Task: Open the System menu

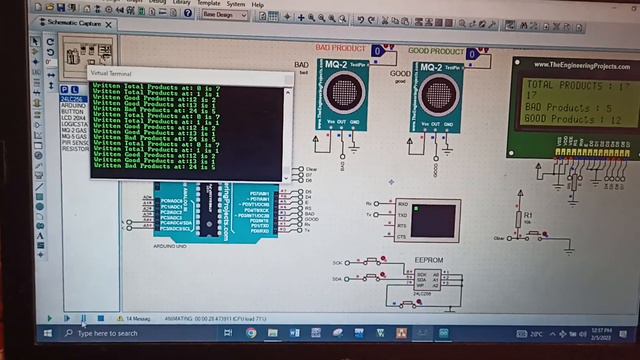Action: click(x=236, y=4)
